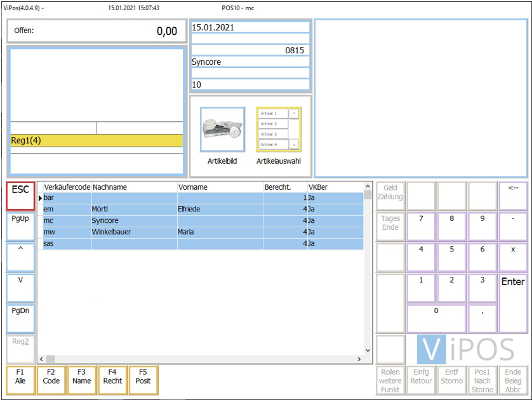532x400 pixels.
Task: Click F1 Alle filter button
Action: tap(20, 380)
